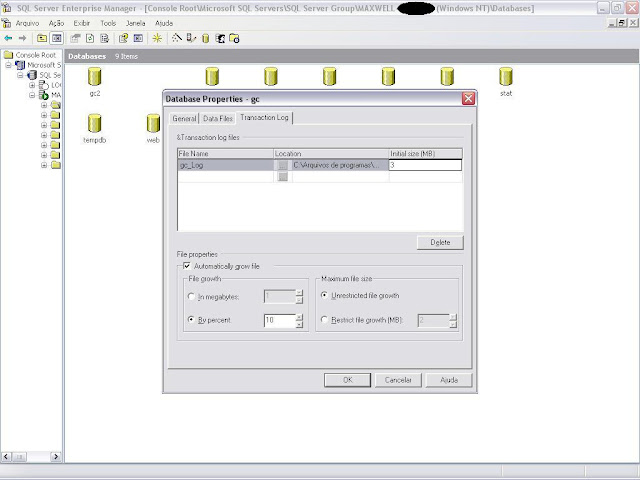Click the New Job toolbar icon

coord(234,38)
